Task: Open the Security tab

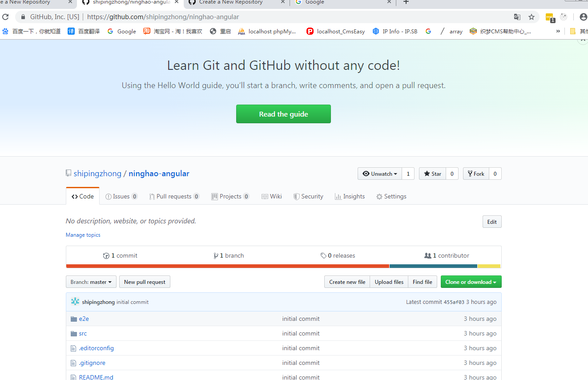Action: [x=308, y=196]
